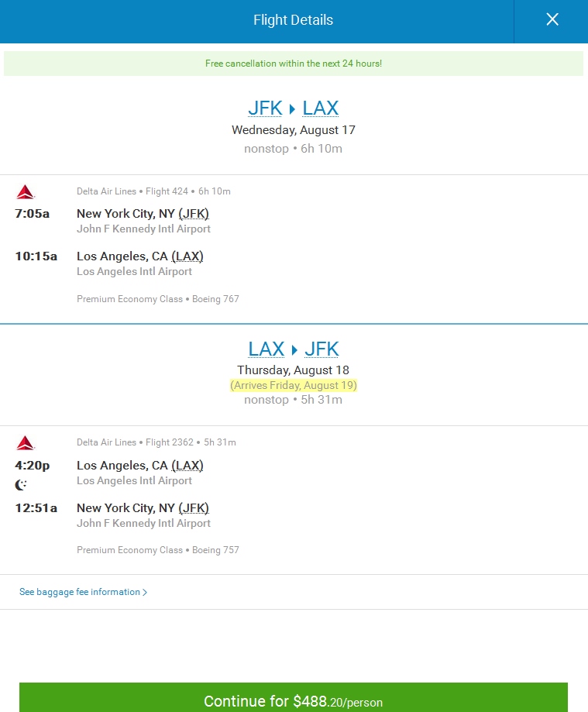Click LAX code in return route header
588x712 pixels.
pos(266,349)
